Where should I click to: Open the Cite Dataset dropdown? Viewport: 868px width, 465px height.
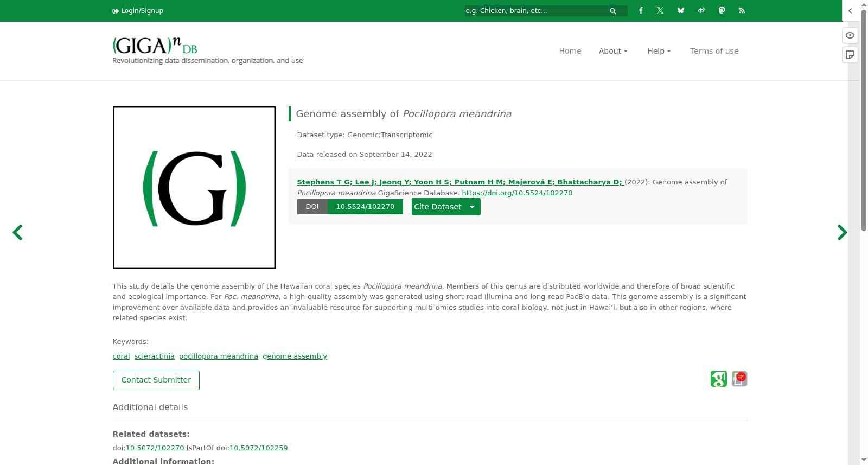(x=446, y=207)
